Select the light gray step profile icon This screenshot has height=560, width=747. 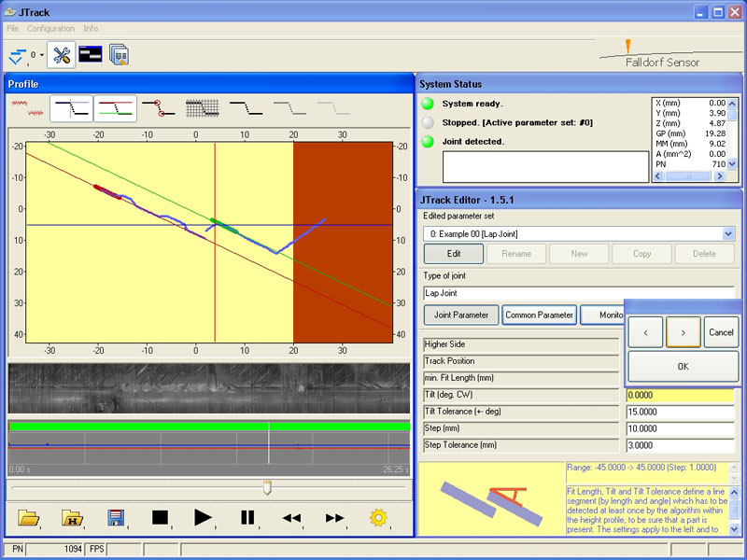coord(333,108)
